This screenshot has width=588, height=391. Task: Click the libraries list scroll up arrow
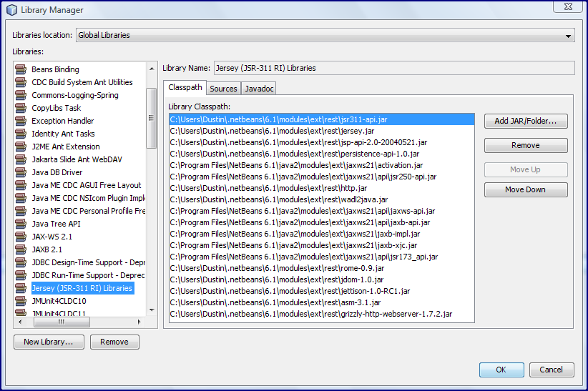point(152,69)
